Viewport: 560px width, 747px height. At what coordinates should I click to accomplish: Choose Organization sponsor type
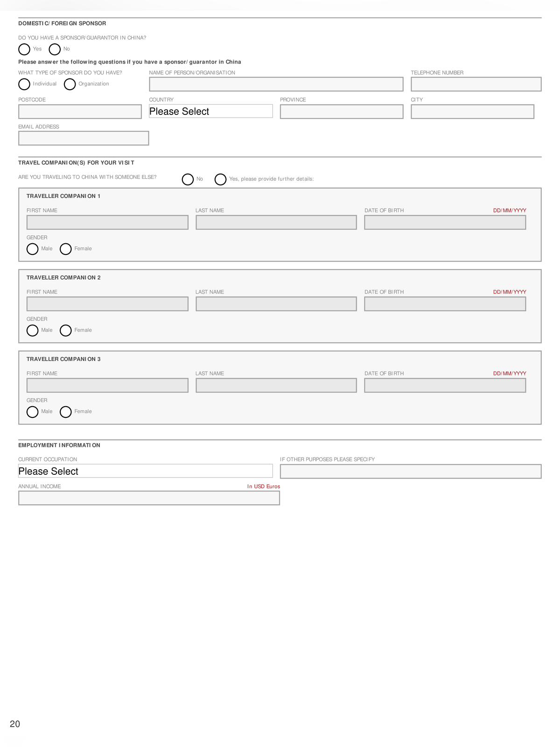coord(70,84)
